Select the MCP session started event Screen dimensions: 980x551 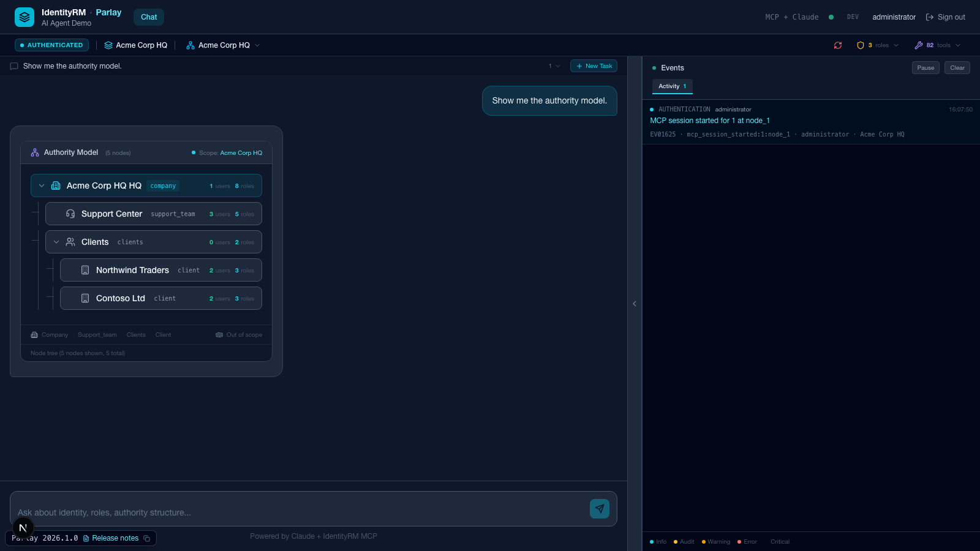tap(811, 122)
